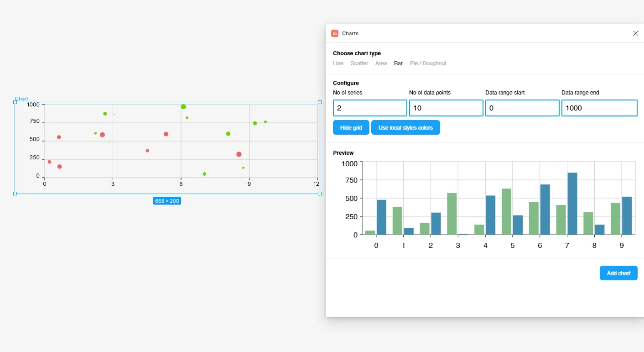The image size is (644, 352).
Task: Edit the Data range start field
Action: coord(522,108)
